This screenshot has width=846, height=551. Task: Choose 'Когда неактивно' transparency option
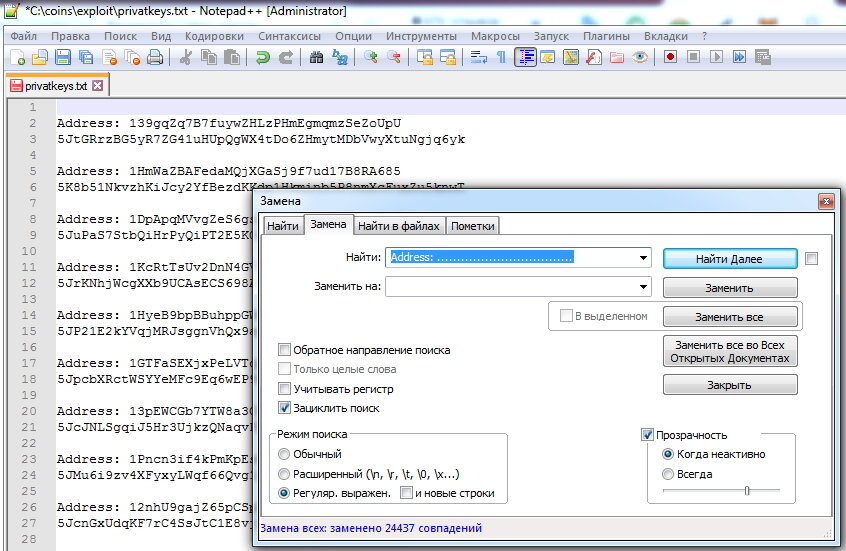point(668,454)
